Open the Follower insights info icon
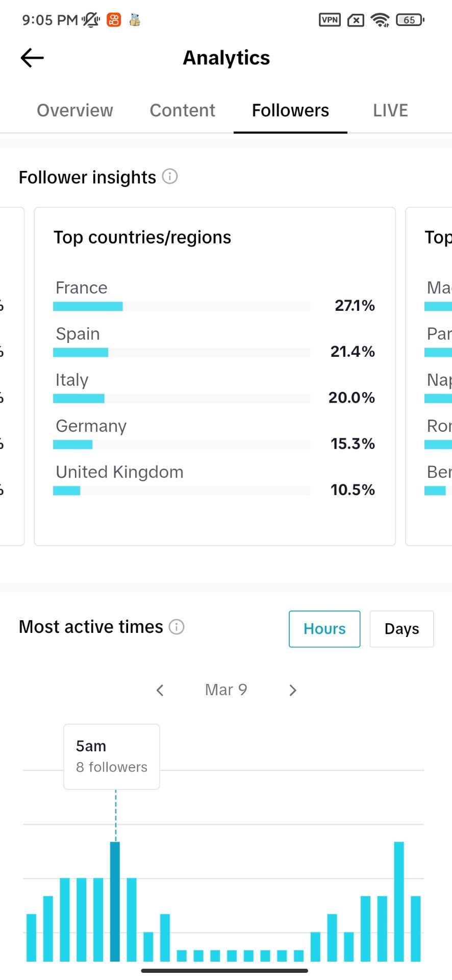The image size is (452, 980). 170,177
